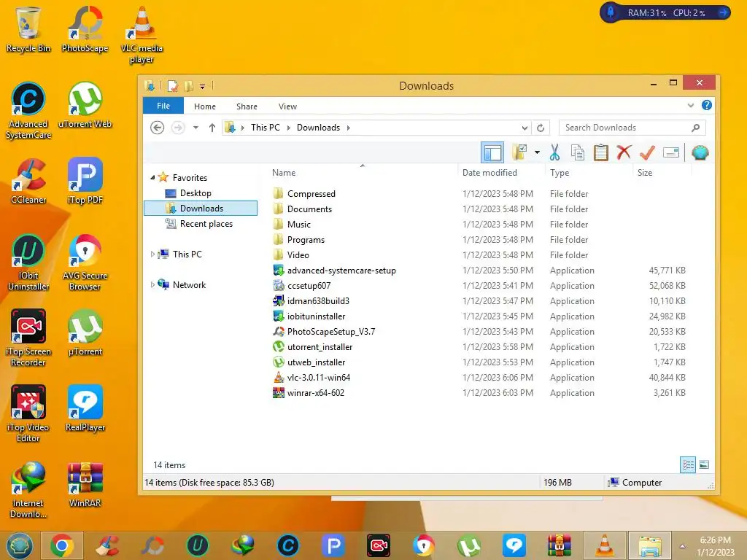Click the Refresh button by address bar
The height and width of the screenshot is (560, 747).
point(541,128)
